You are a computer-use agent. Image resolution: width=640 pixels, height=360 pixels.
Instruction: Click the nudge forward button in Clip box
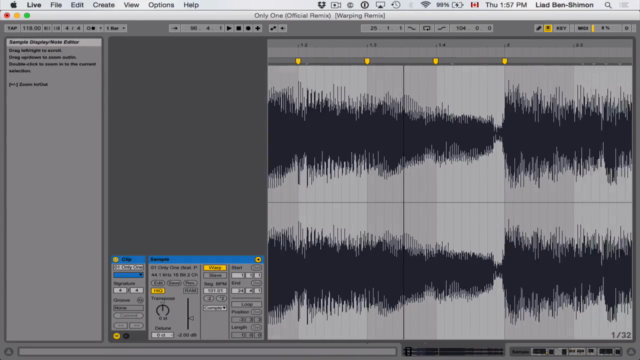[x=136, y=325]
